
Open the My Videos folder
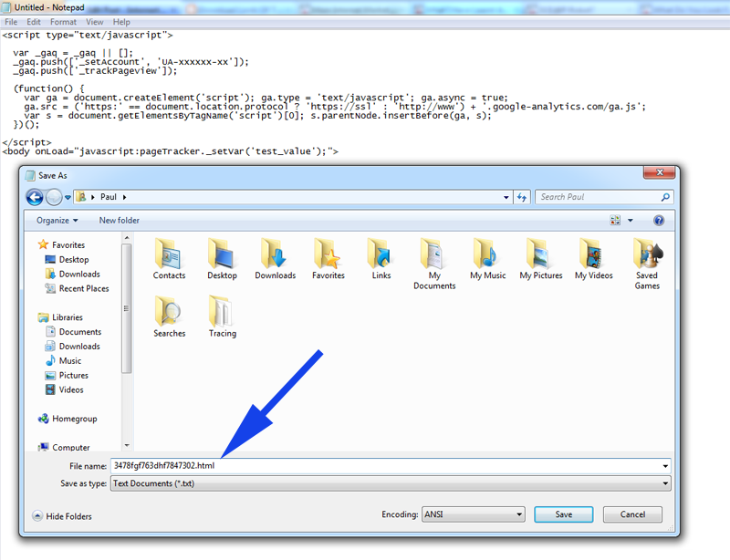(594, 259)
